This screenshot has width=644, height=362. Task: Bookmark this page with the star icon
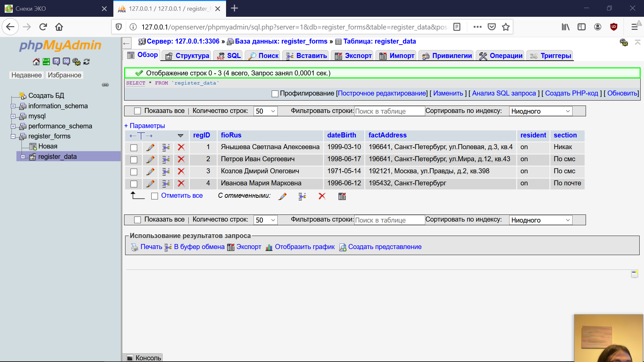[x=506, y=27]
